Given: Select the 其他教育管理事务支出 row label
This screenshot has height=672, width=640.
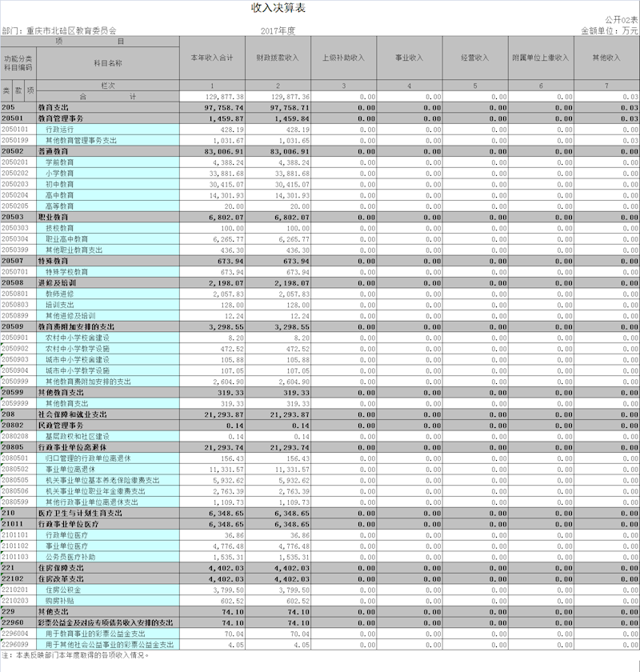Looking at the screenshot, I should point(81,141).
